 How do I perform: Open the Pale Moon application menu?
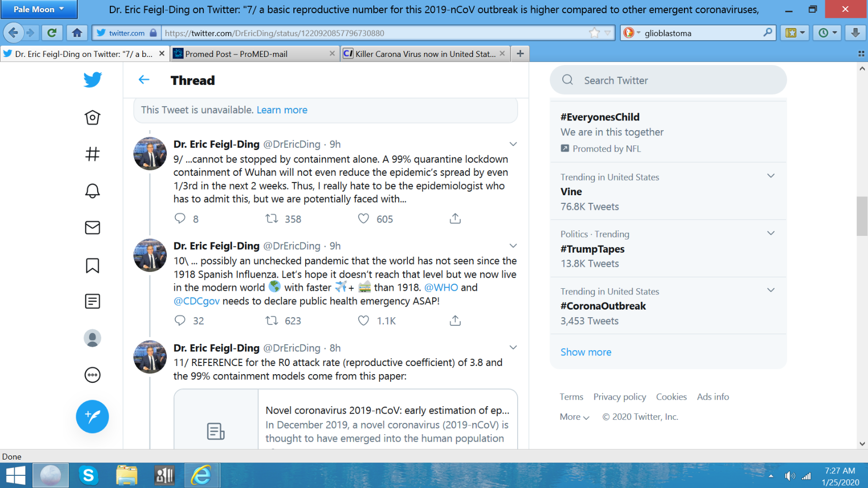tap(39, 9)
